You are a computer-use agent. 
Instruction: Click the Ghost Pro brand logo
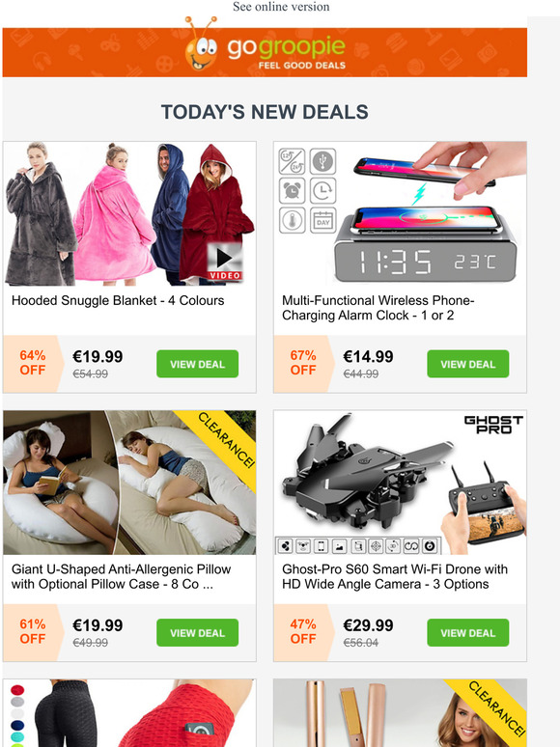pos(493,425)
